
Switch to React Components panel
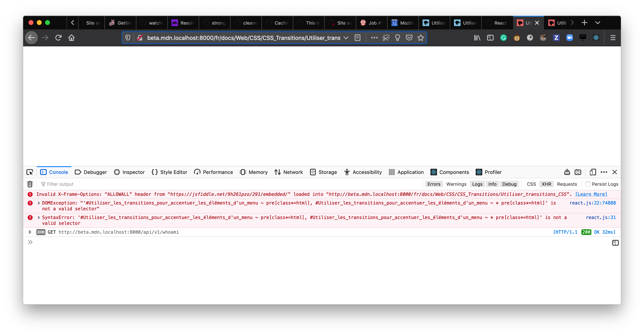450,172
